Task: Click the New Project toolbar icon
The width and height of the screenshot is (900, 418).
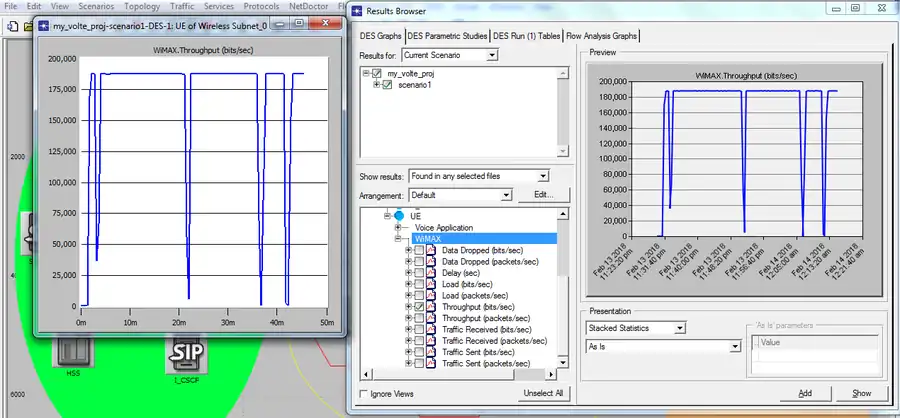Action: [11, 26]
